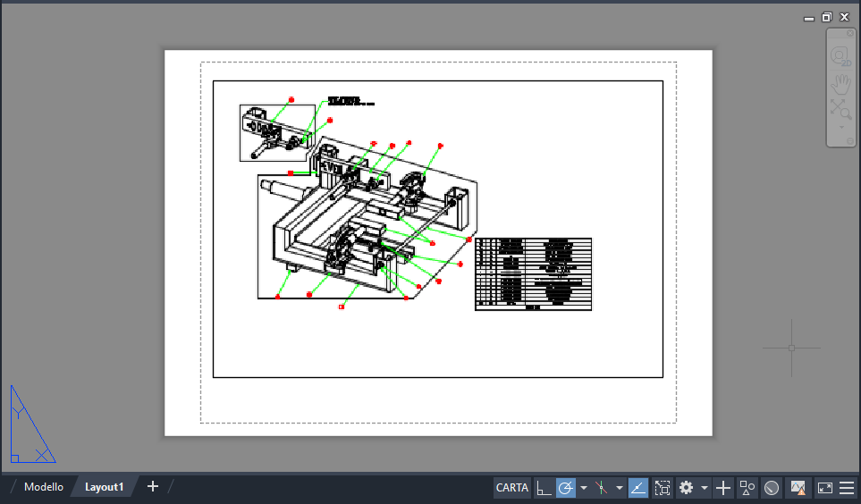Toggle Isometric Drafting icon
The image size is (861, 504).
(602, 488)
